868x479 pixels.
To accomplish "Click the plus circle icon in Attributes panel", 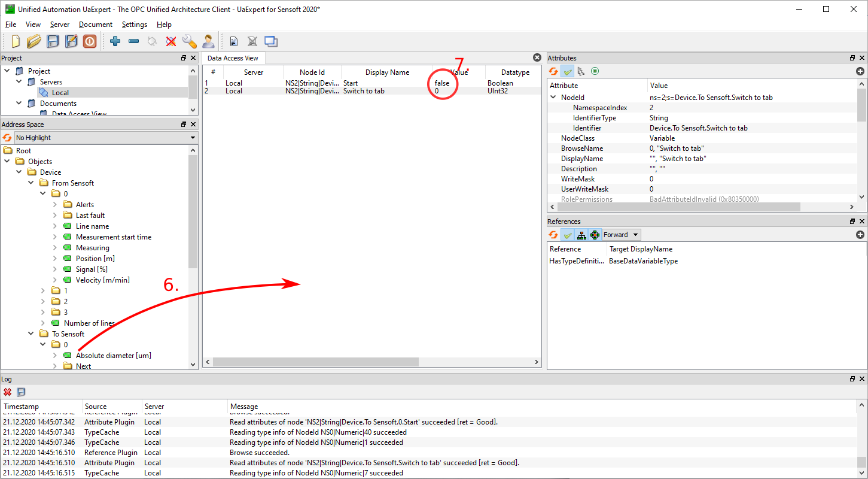I will point(860,71).
